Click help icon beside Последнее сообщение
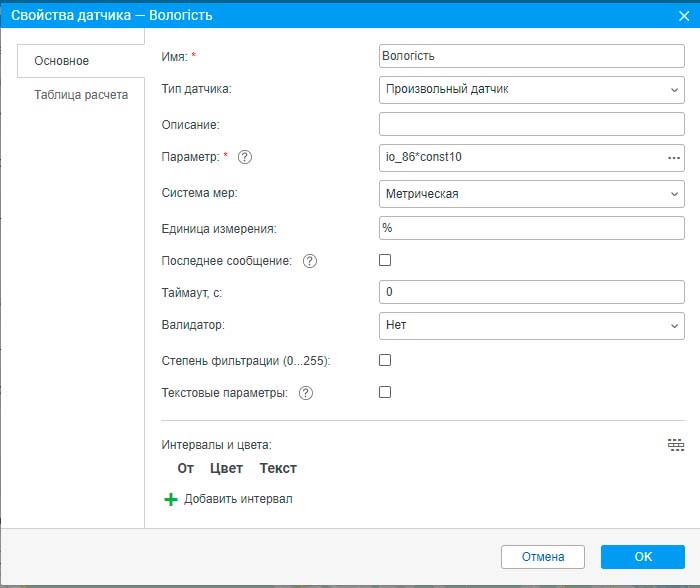The image size is (700, 588). 309,261
